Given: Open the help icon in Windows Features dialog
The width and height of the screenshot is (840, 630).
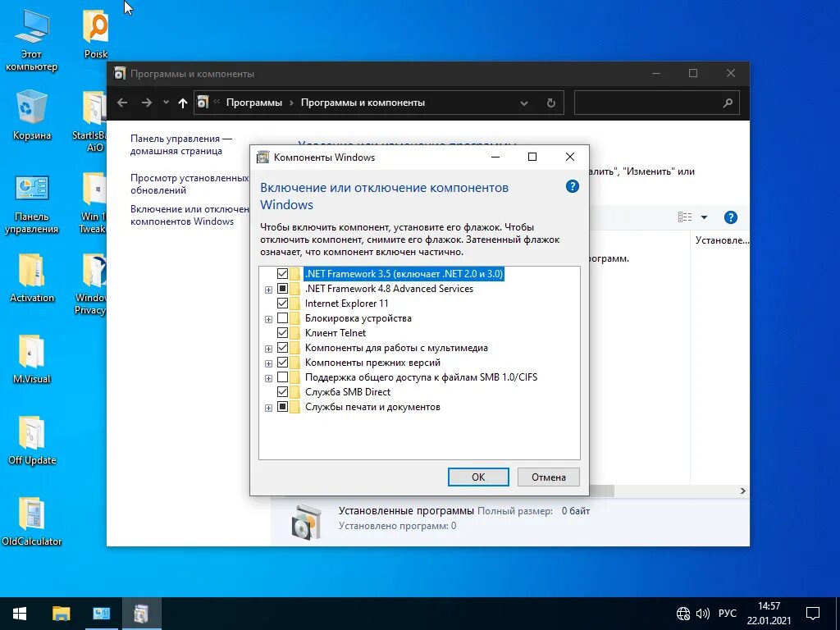Looking at the screenshot, I should [572, 186].
